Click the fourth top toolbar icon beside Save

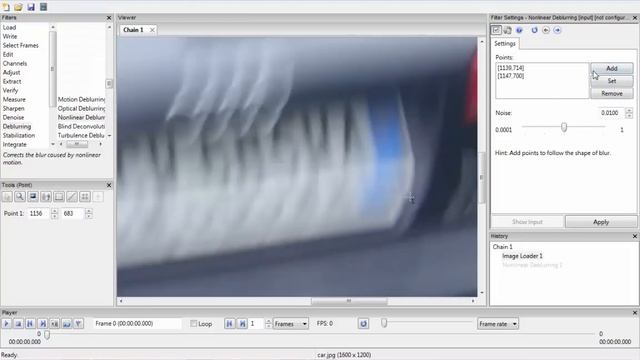43,7
